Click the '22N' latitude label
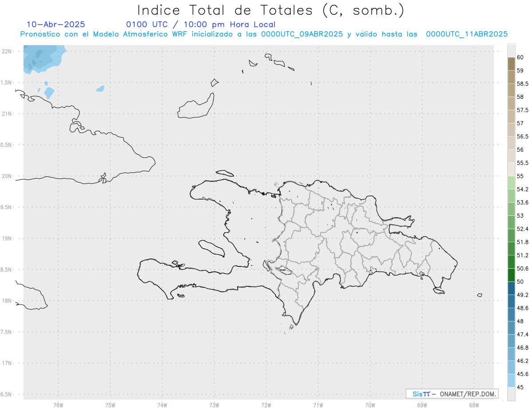This screenshot has width=532, height=411. coord(7,51)
